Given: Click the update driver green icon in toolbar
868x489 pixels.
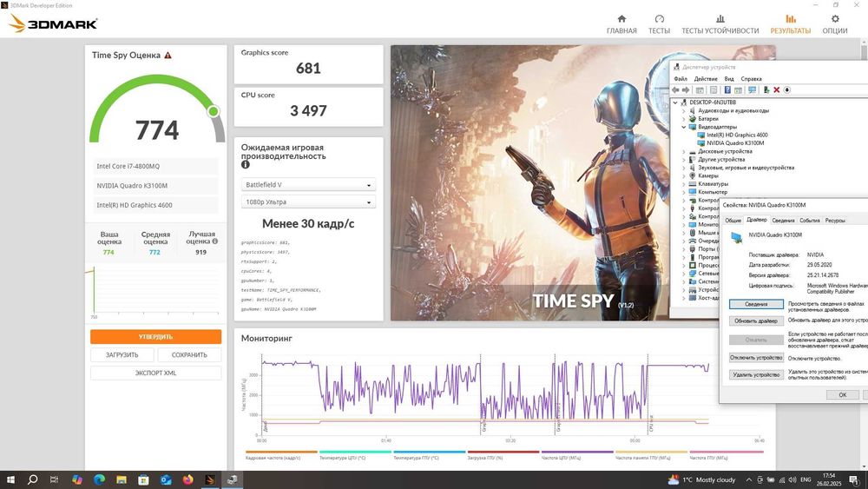Looking at the screenshot, I should (x=766, y=89).
